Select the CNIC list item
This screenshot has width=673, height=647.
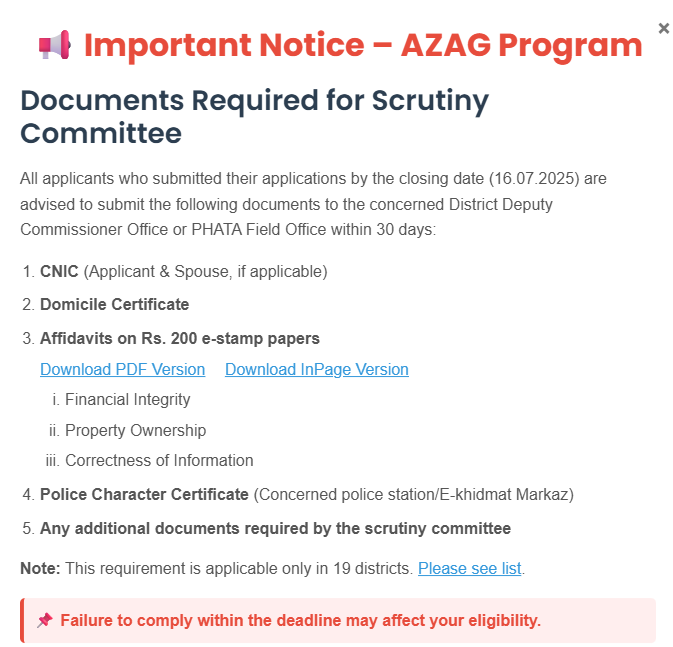(x=59, y=272)
